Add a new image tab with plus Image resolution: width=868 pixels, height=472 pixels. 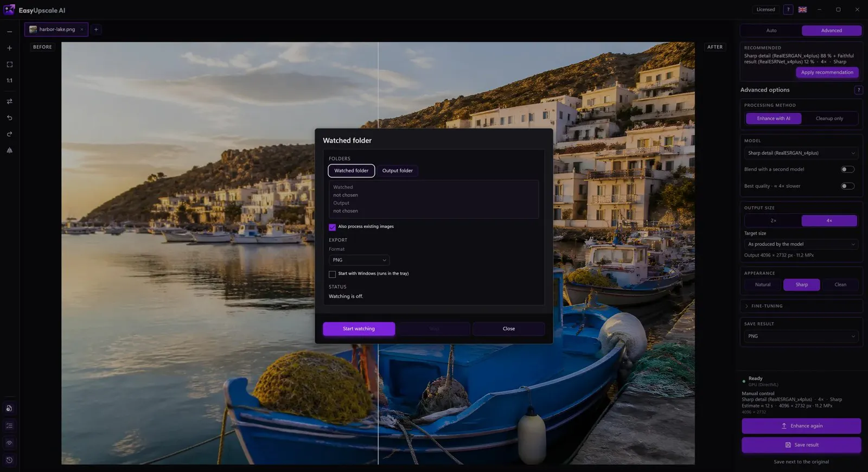coord(96,29)
